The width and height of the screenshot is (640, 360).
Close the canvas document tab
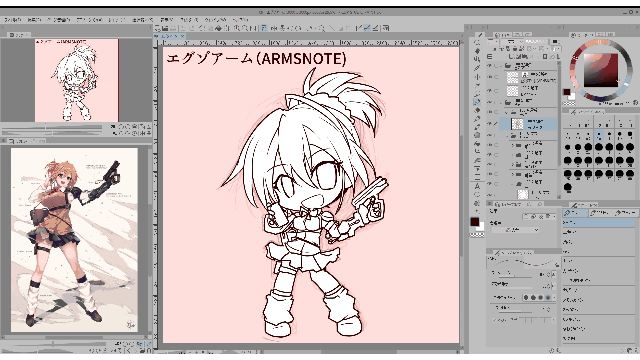182,36
